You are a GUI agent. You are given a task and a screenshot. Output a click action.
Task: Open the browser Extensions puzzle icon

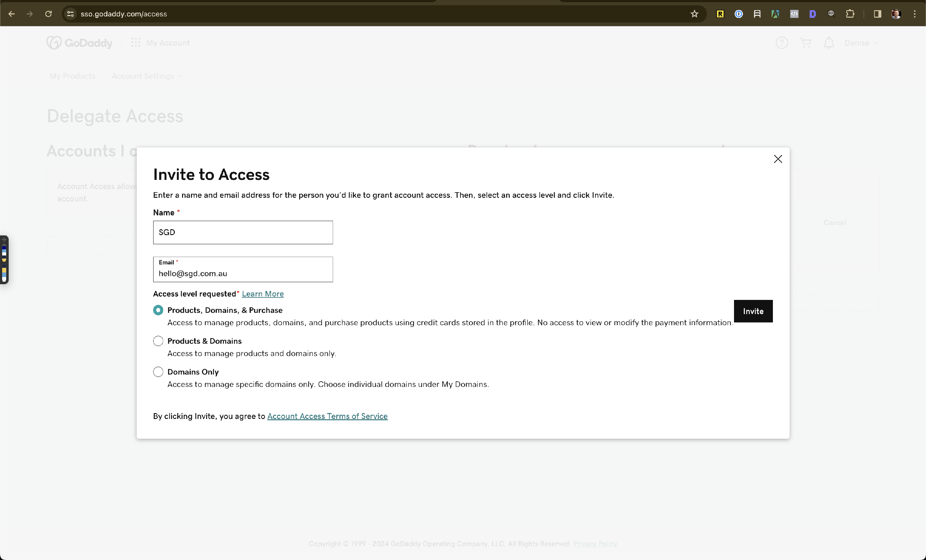click(x=850, y=14)
